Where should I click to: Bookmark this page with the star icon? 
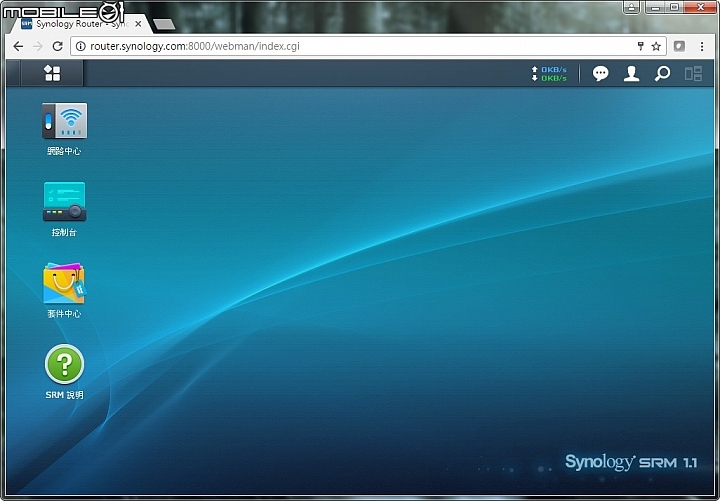pyautogui.click(x=656, y=46)
